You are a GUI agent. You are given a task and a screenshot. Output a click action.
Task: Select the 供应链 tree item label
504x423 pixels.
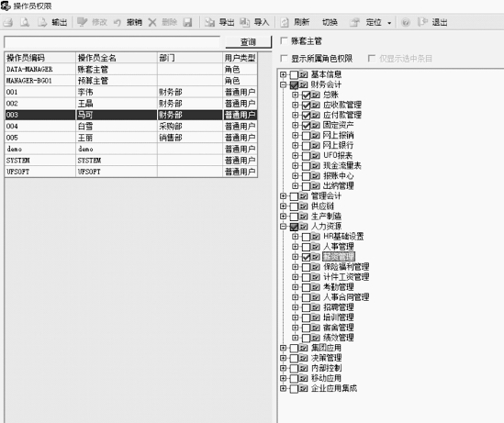[x=322, y=206]
